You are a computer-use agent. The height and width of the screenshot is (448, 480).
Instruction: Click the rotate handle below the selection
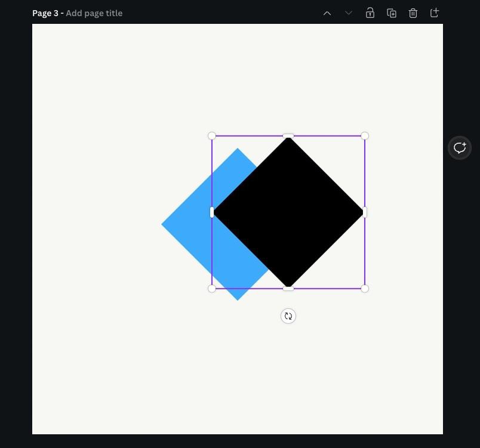pos(288,316)
